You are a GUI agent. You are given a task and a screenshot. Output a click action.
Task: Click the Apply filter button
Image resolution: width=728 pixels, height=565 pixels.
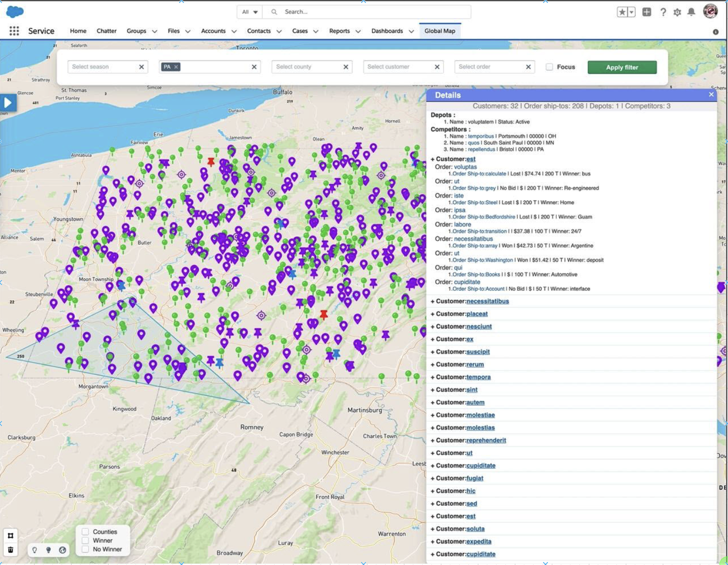point(622,67)
